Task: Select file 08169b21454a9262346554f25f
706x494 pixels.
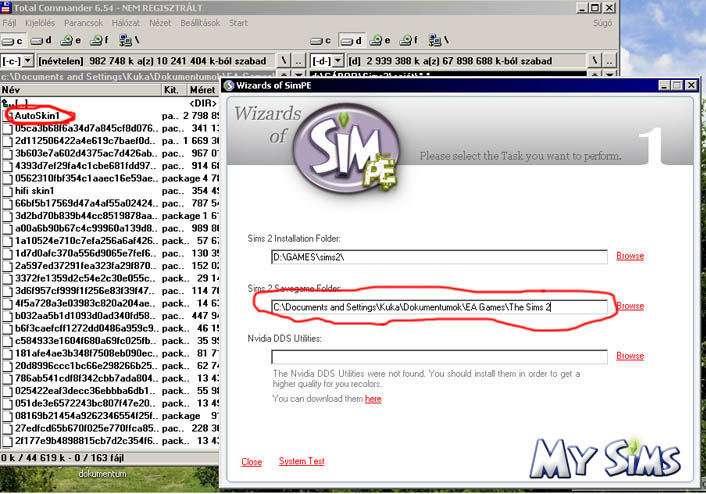Action: (x=86, y=416)
